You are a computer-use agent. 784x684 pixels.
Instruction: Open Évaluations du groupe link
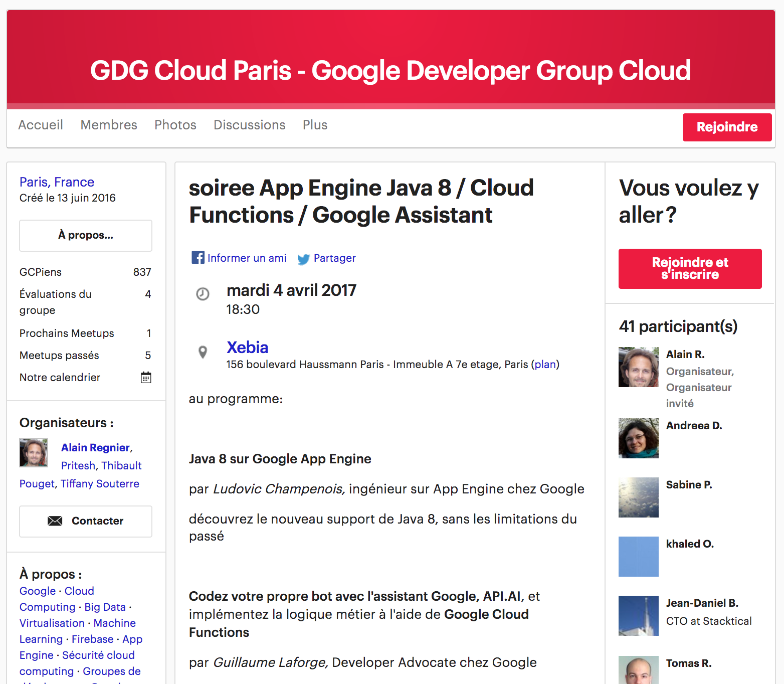pyautogui.click(x=85, y=302)
